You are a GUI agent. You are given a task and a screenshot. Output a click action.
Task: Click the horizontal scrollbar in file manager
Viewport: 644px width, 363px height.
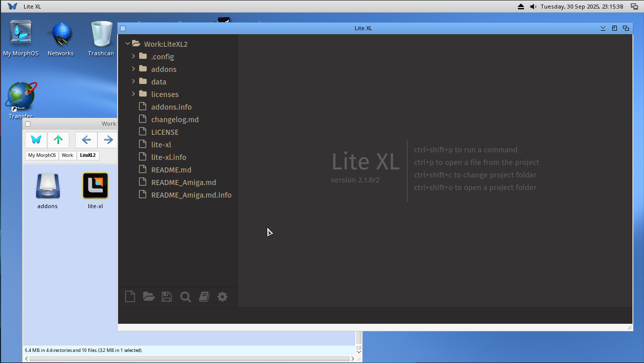[x=190, y=358]
